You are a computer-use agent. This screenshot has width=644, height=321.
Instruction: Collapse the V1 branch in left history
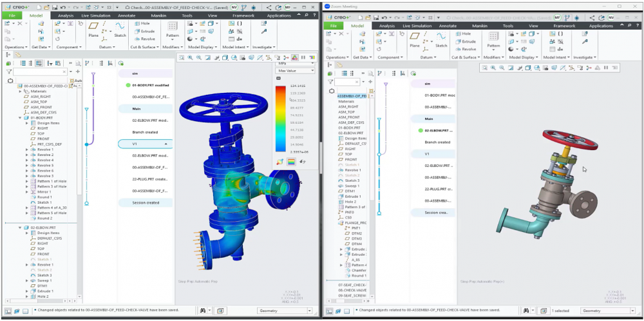(x=166, y=144)
